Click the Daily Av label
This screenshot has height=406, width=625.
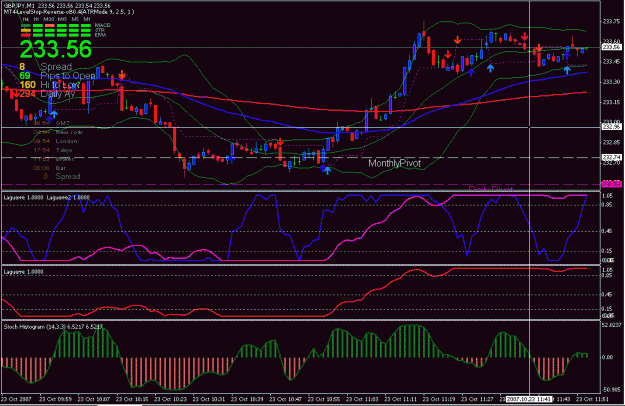58,94
